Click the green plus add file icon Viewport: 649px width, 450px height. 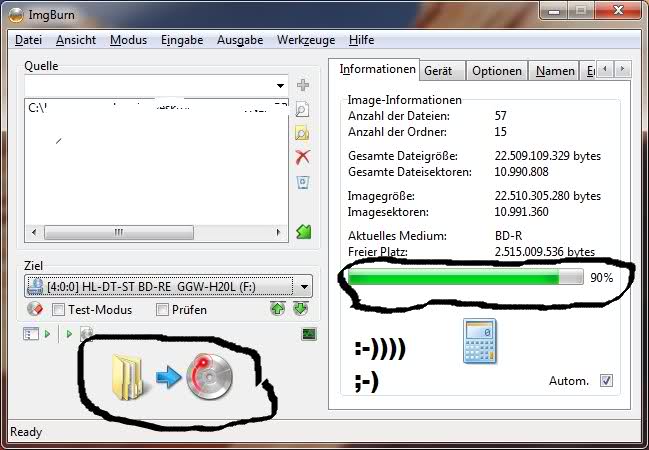pyautogui.click(x=303, y=85)
